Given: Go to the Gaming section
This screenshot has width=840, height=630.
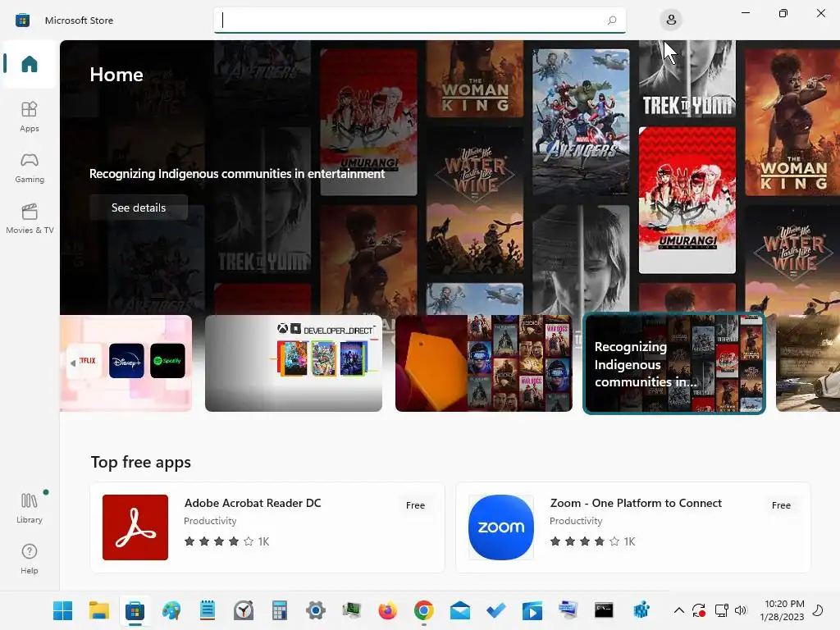Looking at the screenshot, I should pyautogui.click(x=30, y=167).
